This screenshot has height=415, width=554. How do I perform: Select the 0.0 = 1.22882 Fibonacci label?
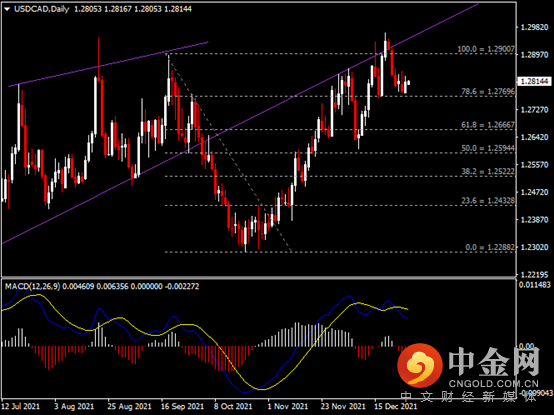click(x=490, y=247)
